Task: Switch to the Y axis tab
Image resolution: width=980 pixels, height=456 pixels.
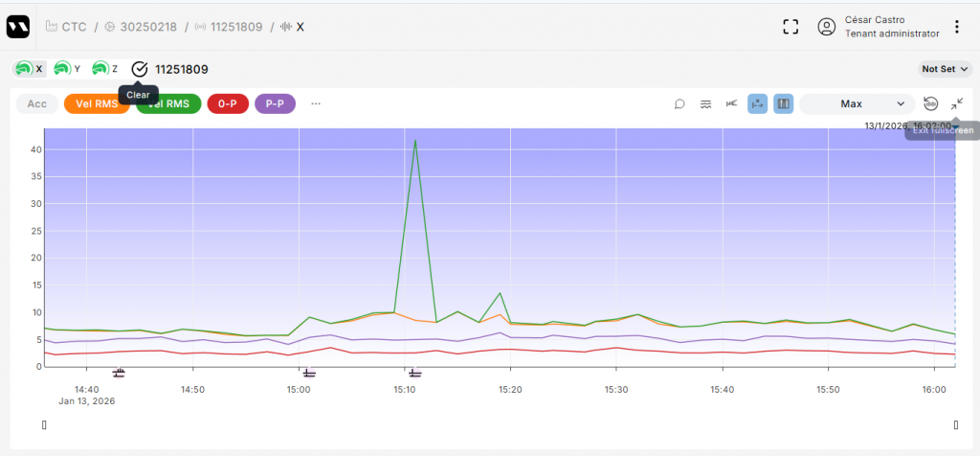Action: pyautogui.click(x=68, y=69)
